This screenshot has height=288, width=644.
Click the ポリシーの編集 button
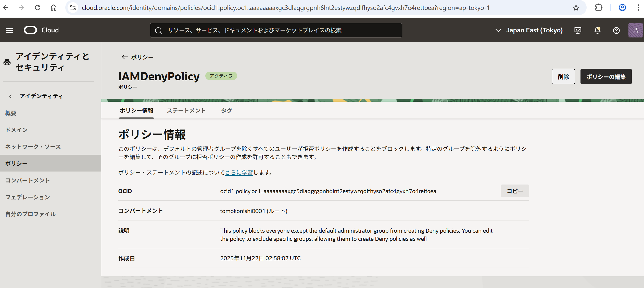[x=606, y=76]
